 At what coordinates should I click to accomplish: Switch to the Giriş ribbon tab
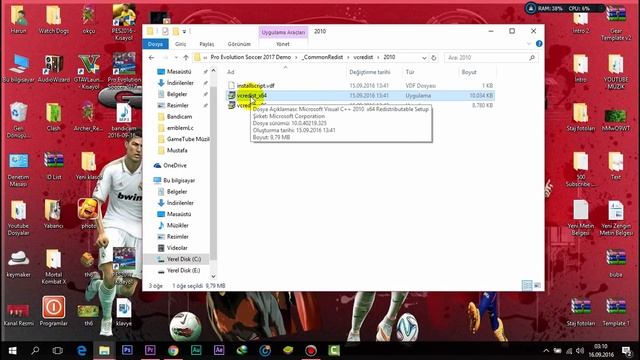180,44
